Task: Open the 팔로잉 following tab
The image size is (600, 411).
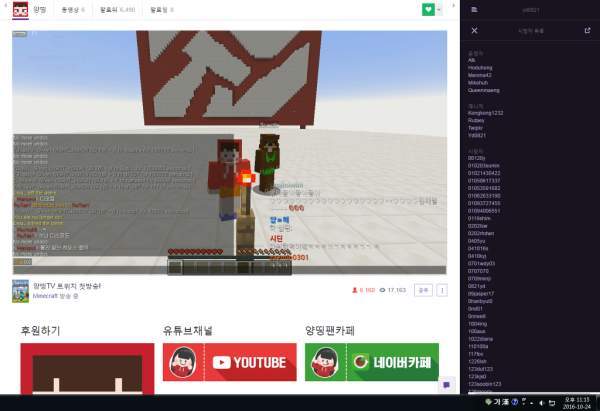Action: pos(162,10)
